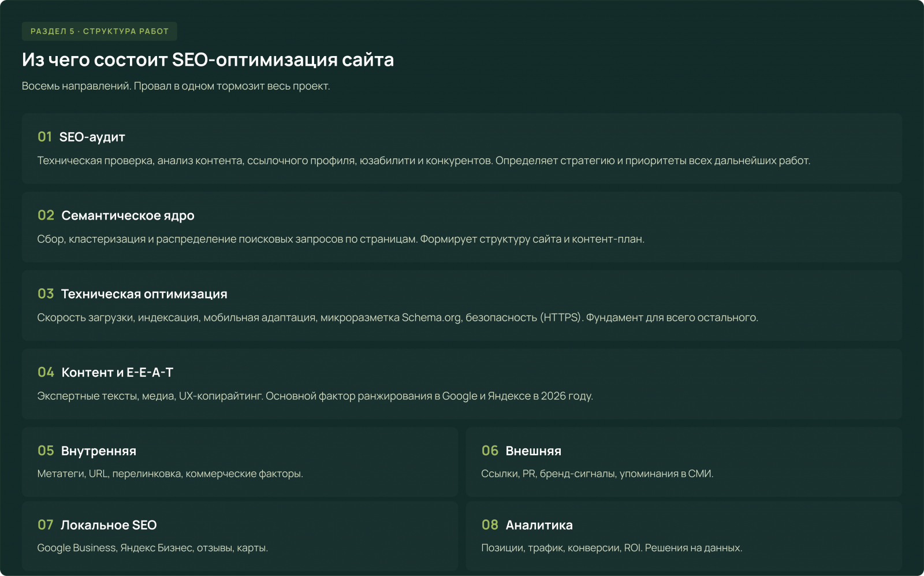
Task: Click the number '02' label
Action: click(x=46, y=215)
